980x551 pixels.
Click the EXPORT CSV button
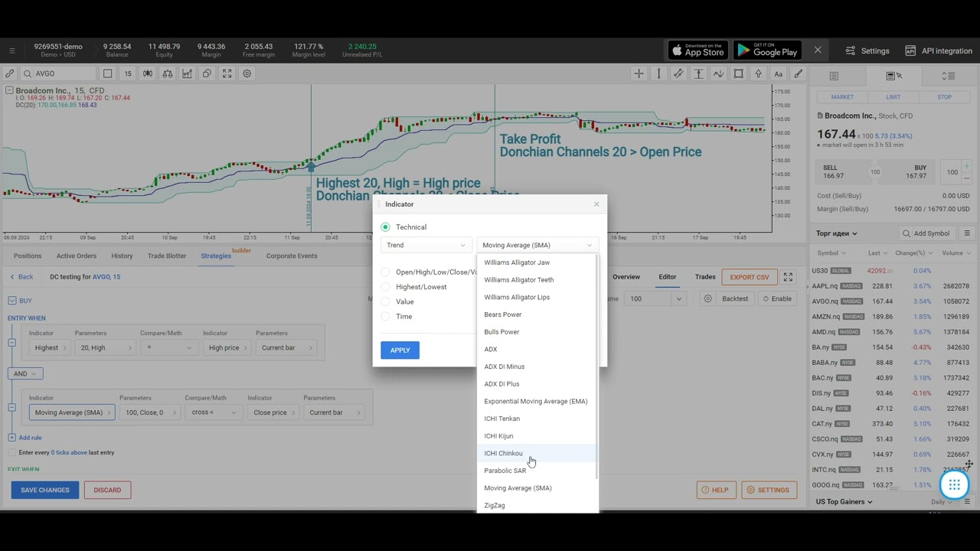pos(750,277)
